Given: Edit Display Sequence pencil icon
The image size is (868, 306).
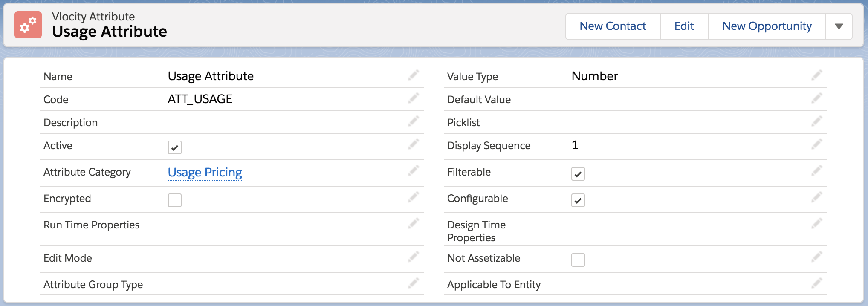Looking at the screenshot, I should click(x=816, y=144).
